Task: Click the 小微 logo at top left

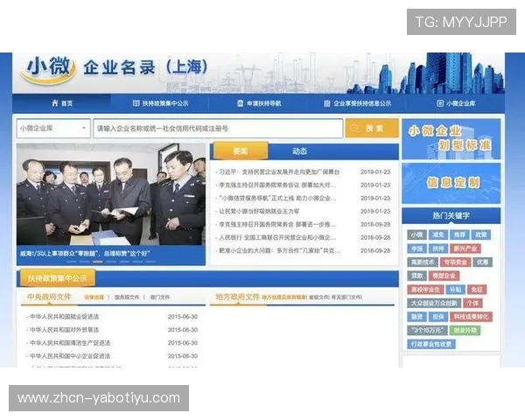Action: (48, 69)
